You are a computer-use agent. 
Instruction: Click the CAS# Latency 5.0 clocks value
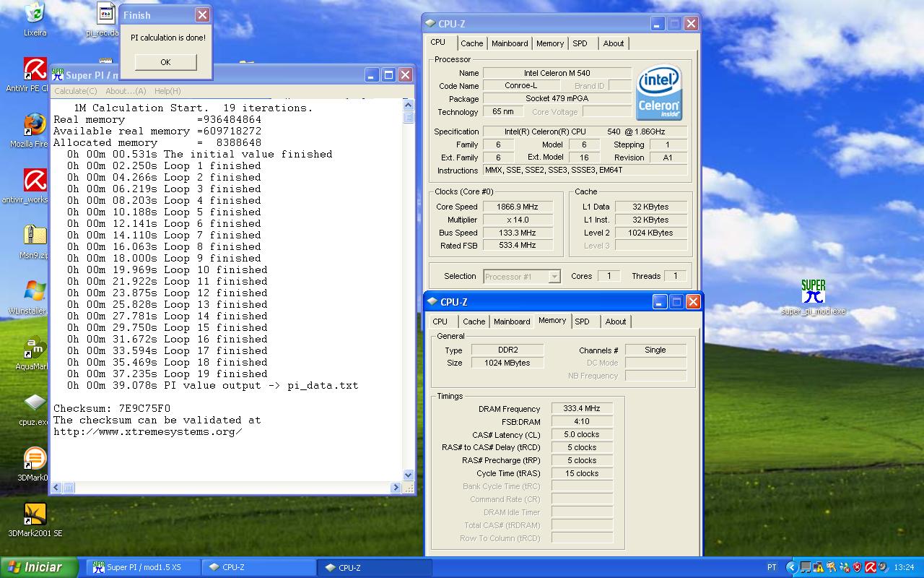[582, 435]
